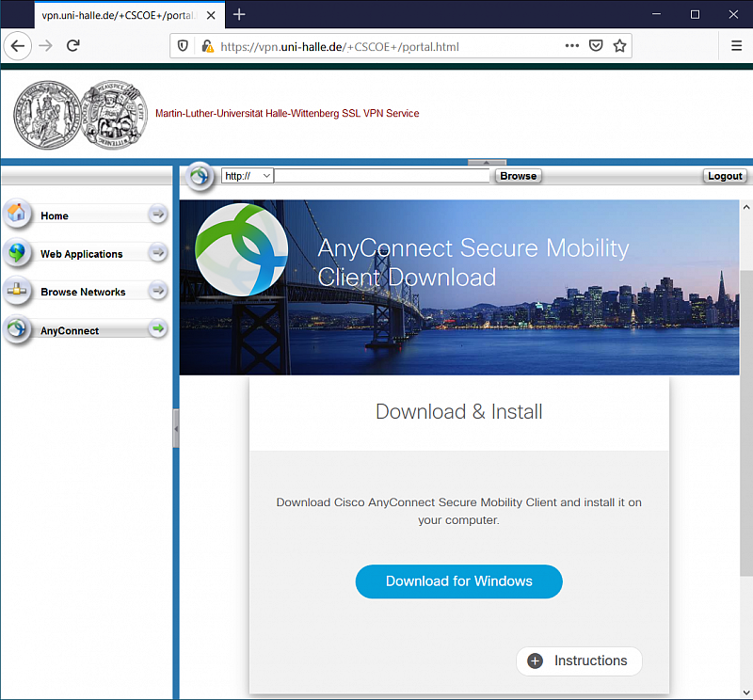Minimize the browser window
Screen dimensions: 753x700
pos(656,14)
